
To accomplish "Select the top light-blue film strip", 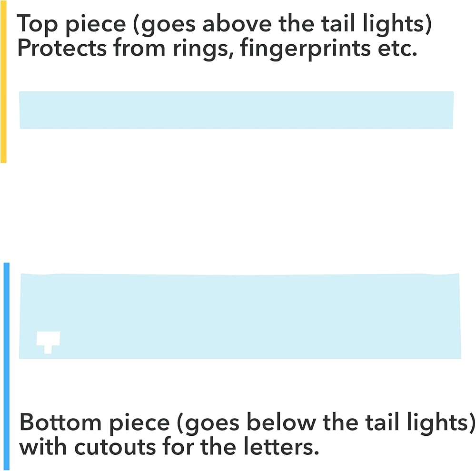I will (x=237, y=110).
